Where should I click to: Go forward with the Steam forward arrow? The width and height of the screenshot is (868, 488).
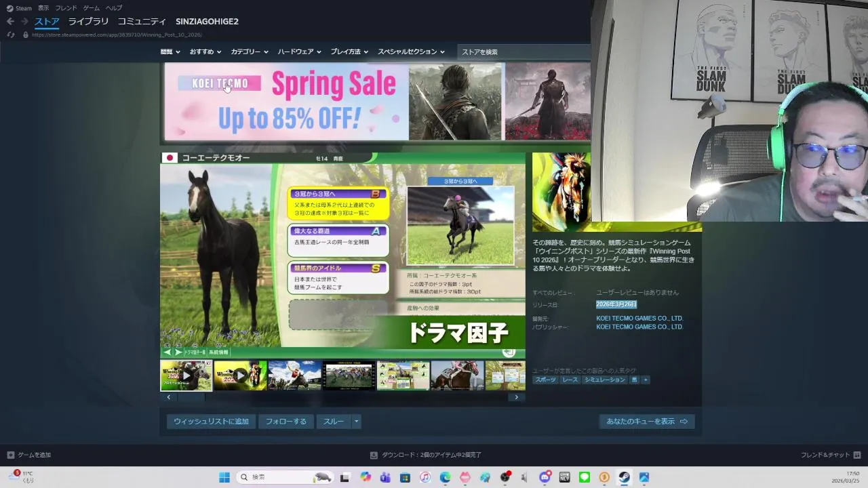(24, 22)
